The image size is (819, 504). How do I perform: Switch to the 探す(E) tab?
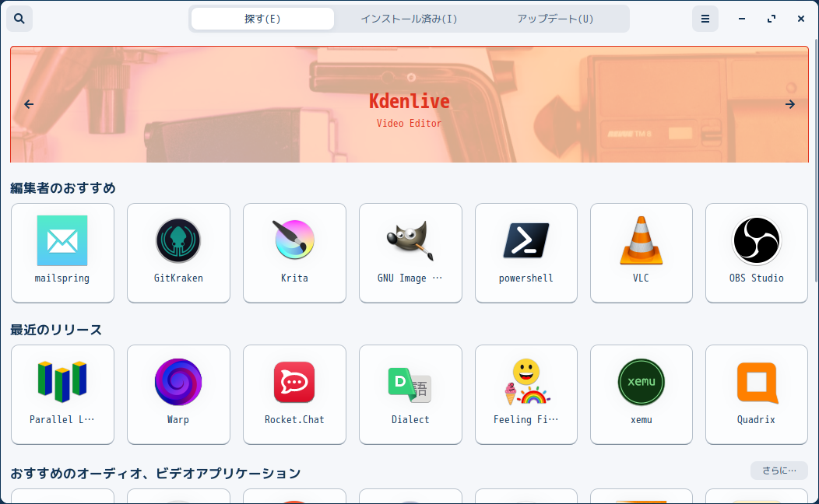(x=262, y=19)
